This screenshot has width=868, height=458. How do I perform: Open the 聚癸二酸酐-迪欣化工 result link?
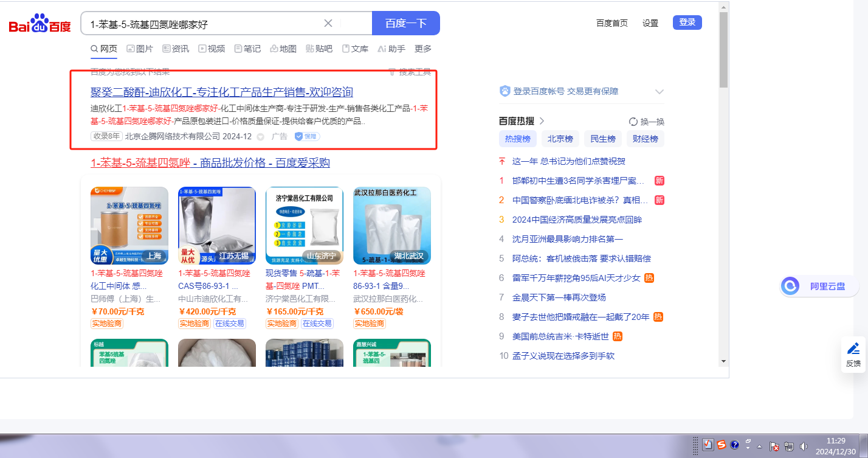coord(222,92)
